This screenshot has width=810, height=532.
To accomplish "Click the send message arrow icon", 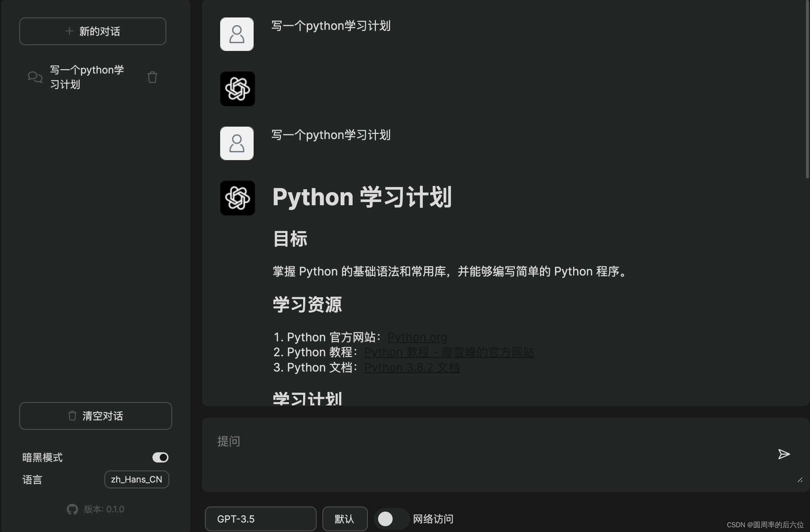I will [784, 454].
